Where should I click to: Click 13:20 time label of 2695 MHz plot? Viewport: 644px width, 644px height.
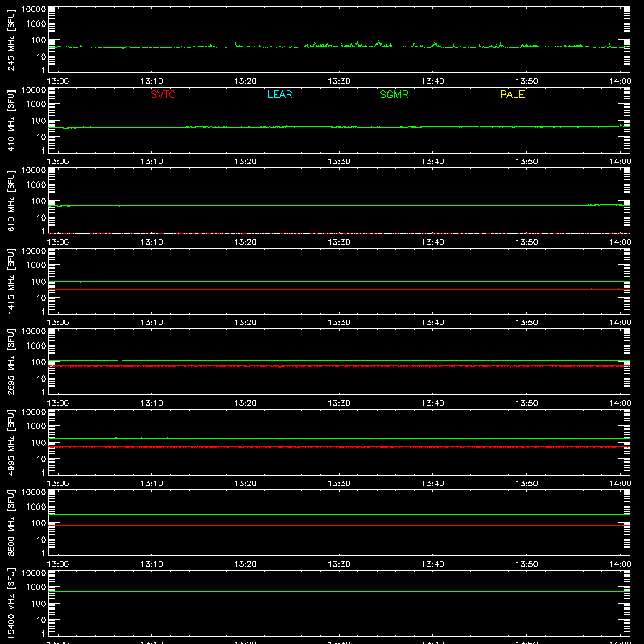click(x=246, y=403)
